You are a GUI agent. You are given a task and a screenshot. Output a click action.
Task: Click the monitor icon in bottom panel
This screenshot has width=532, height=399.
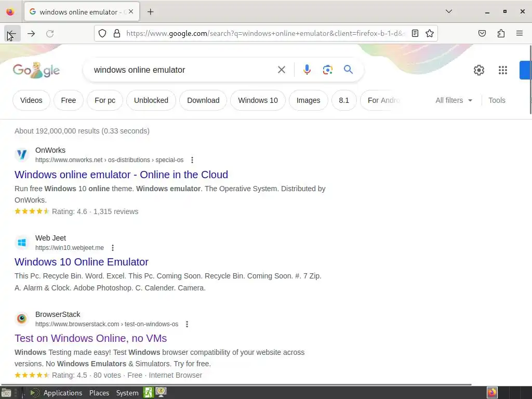pos(161,393)
